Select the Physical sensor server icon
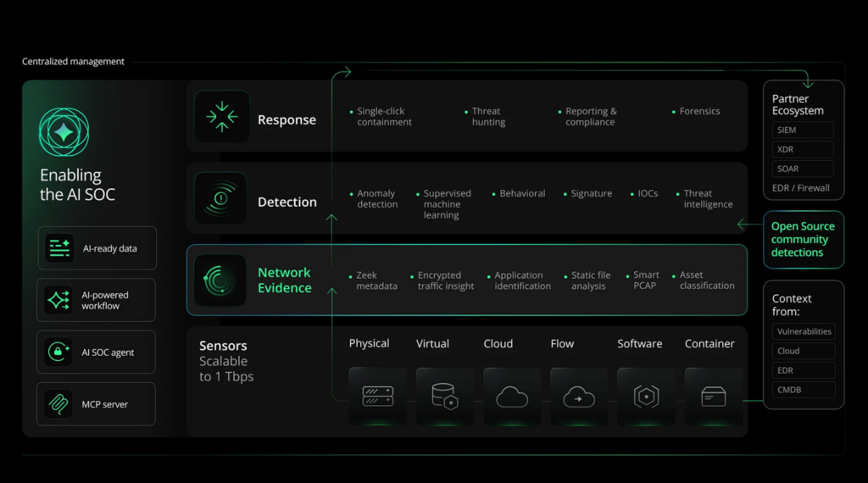868x483 pixels. click(378, 396)
